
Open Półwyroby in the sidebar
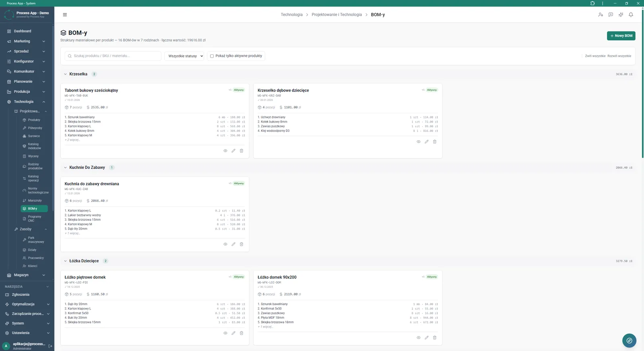34,128
